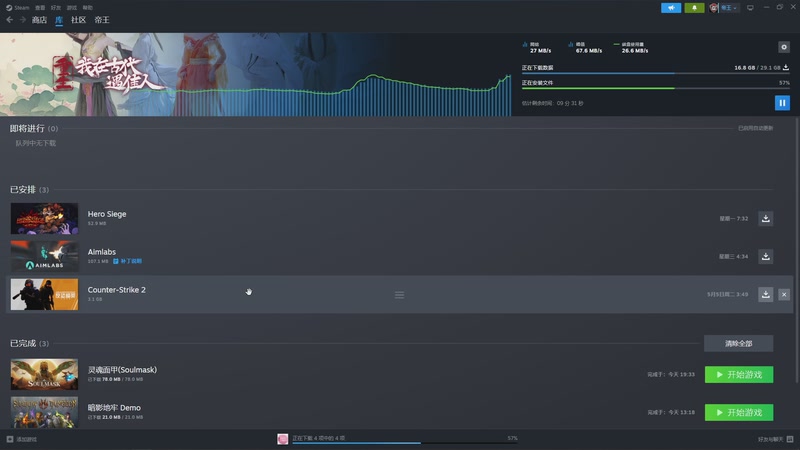
Task: Click the 灵魂面甲(Soulmask) title
Action: point(122,369)
